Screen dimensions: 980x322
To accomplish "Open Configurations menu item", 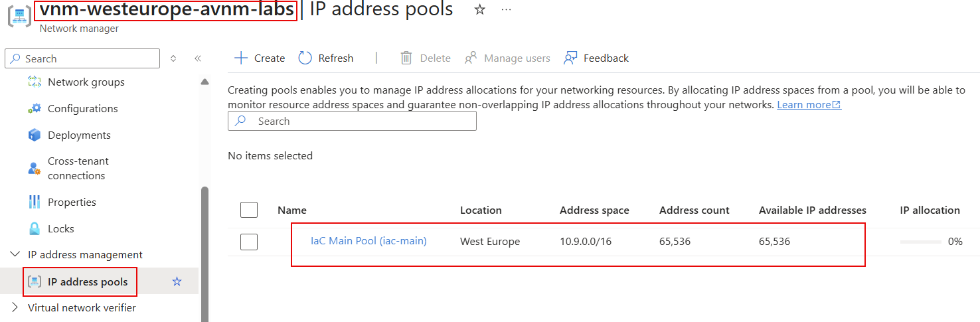I will click(83, 109).
